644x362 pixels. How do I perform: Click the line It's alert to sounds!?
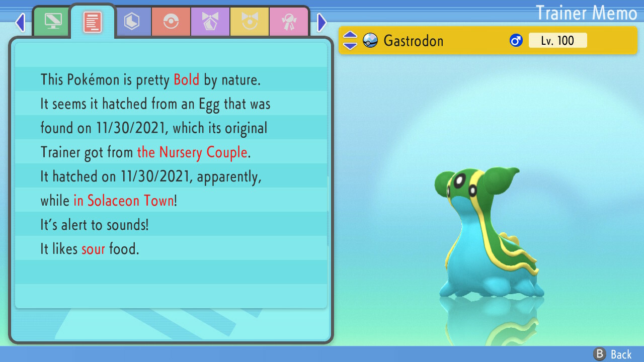[x=95, y=225]
